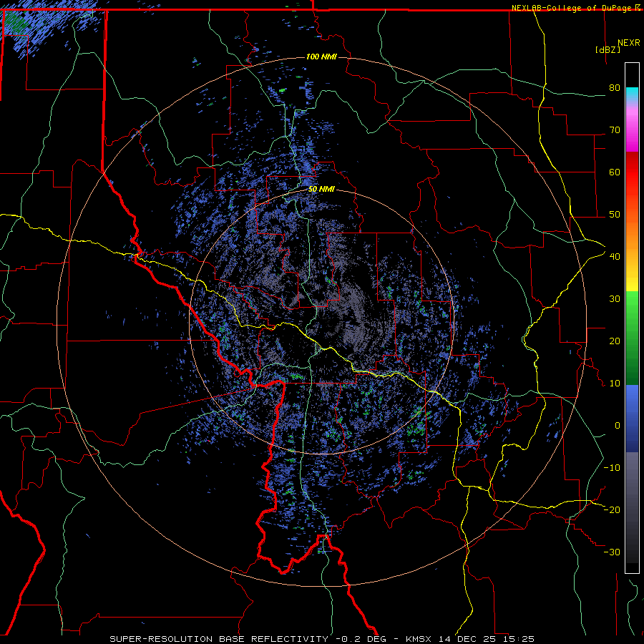The width and height of the screenshot is (644, 644).
Task: Click the 50 NMI range ring label
Action: click(x=321, y=190)
